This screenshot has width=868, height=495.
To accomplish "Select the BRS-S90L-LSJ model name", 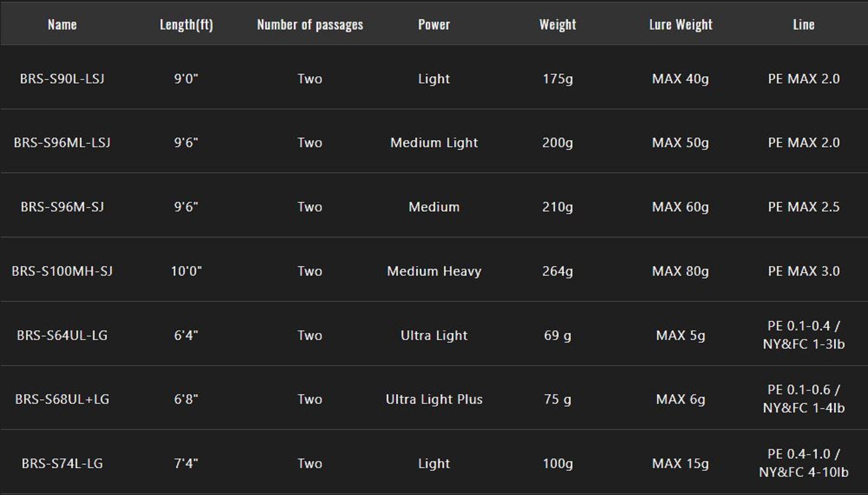I will [x=62, y=79].
